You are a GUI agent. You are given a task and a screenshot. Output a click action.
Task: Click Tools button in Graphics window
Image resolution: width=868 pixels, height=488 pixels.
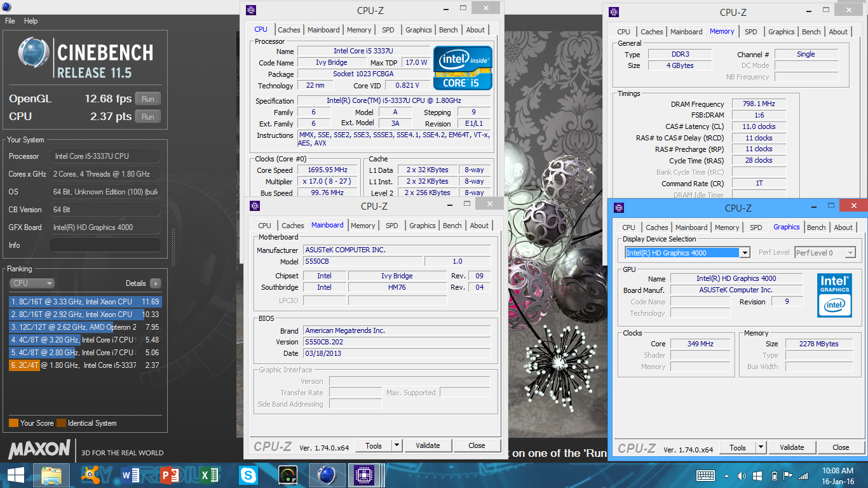[738, 447]
